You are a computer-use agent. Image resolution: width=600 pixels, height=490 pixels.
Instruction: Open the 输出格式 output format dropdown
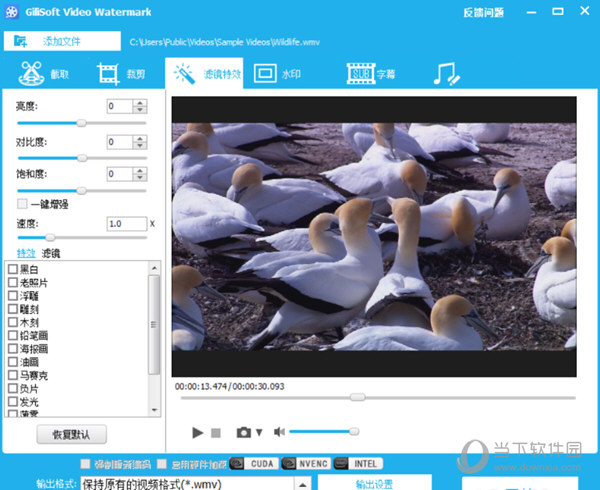point(302,484)
